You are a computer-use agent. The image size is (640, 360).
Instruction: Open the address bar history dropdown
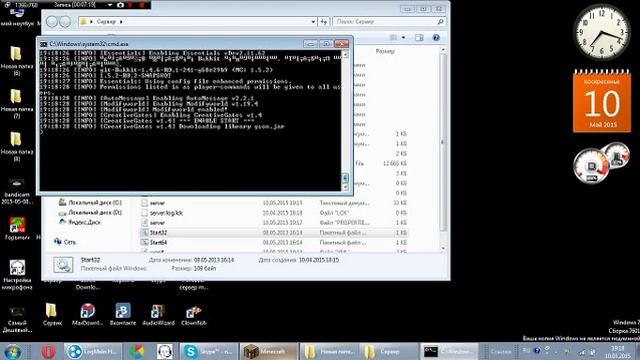(313, 22)
